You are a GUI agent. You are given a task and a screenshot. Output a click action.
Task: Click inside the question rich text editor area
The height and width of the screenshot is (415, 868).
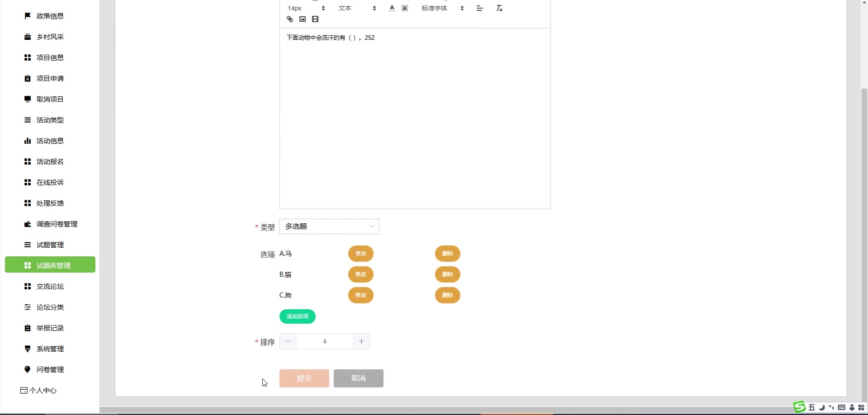(415, 118)
